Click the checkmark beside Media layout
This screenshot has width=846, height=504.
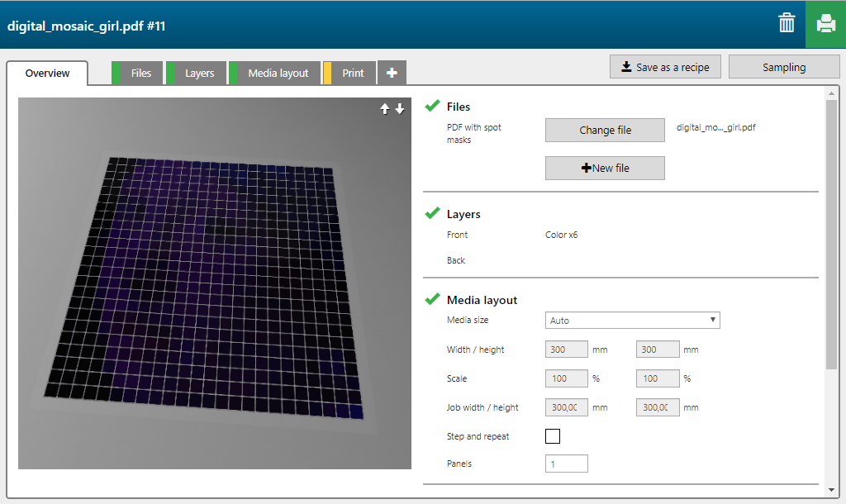[432, 299]
